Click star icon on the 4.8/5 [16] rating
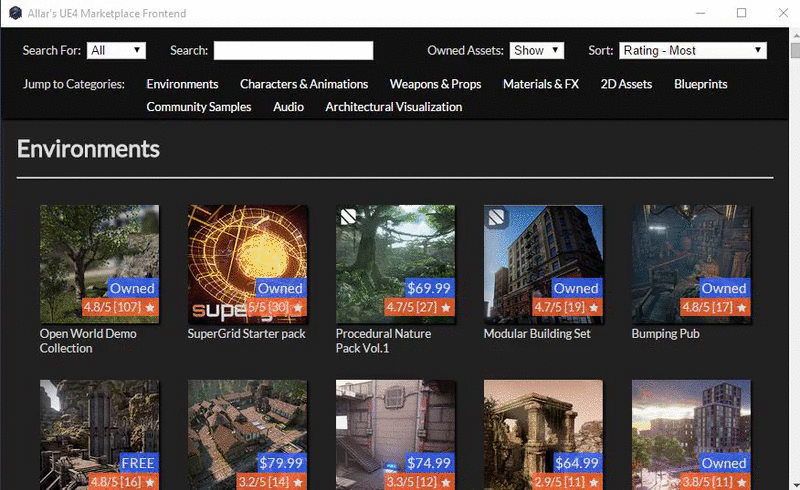The width and height of the screenshot is (800, 490). pyautogui.click(x=149, y=482)
